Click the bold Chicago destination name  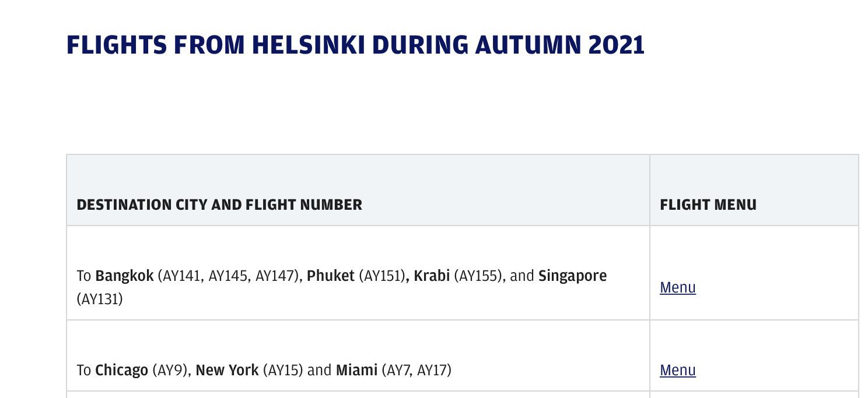(x=121, y=370)
